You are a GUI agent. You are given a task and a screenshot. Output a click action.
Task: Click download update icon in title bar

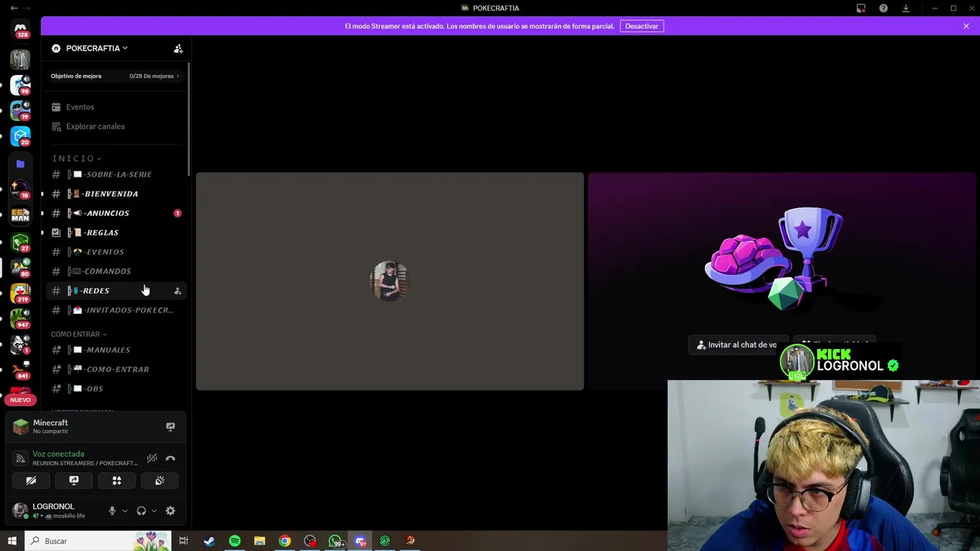coord(906,8)
